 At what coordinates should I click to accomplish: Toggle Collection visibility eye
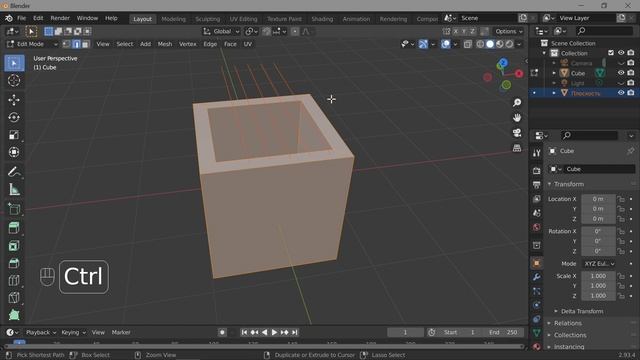point(621,53)
